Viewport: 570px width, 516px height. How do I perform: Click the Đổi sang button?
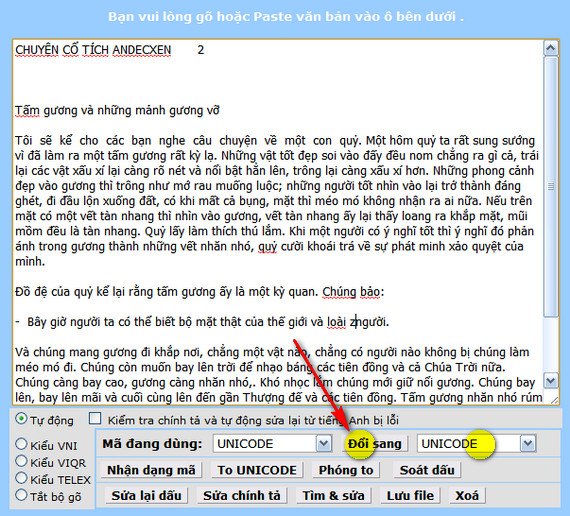(375, 444)
